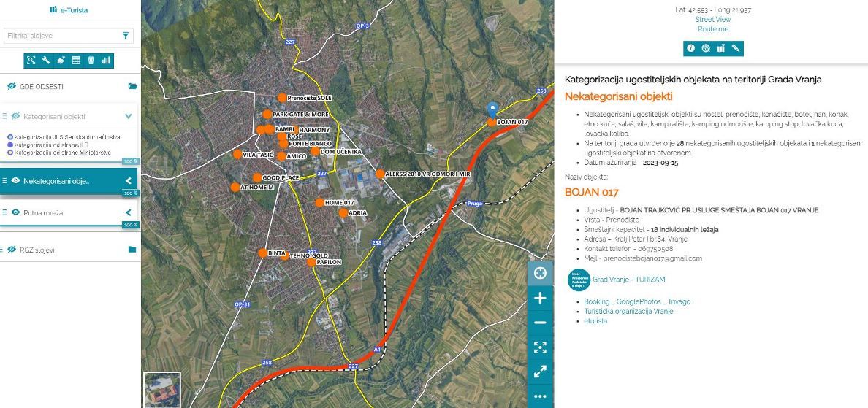Image resolution: width=868 pixels, height=408 pixels.
Task: Open the bar chart tool in sidebar
Action: click(x=106, y=61)
